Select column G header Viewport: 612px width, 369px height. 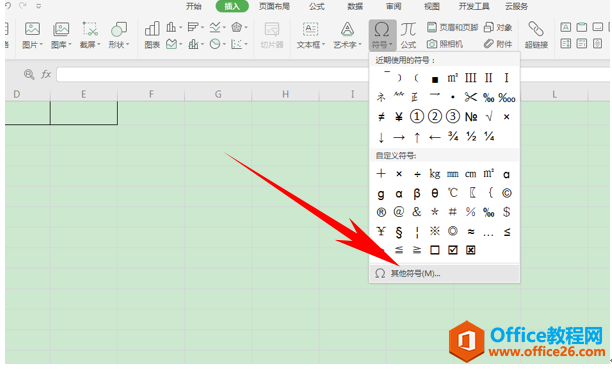pyautogui.click(x=218, y=94)
